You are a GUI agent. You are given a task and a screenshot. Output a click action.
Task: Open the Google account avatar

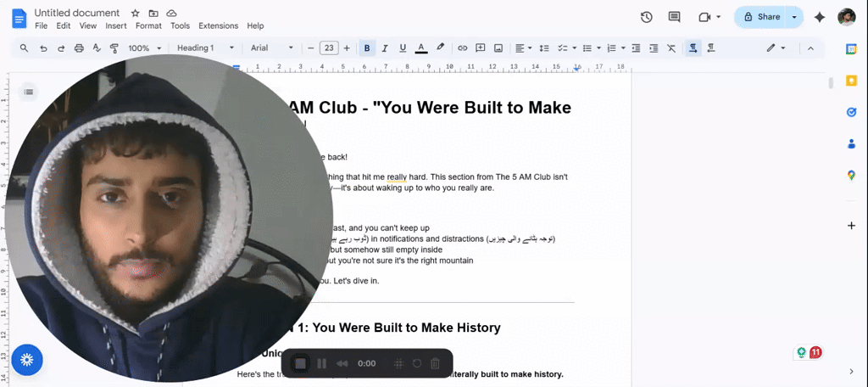click(x=847, y=17)
